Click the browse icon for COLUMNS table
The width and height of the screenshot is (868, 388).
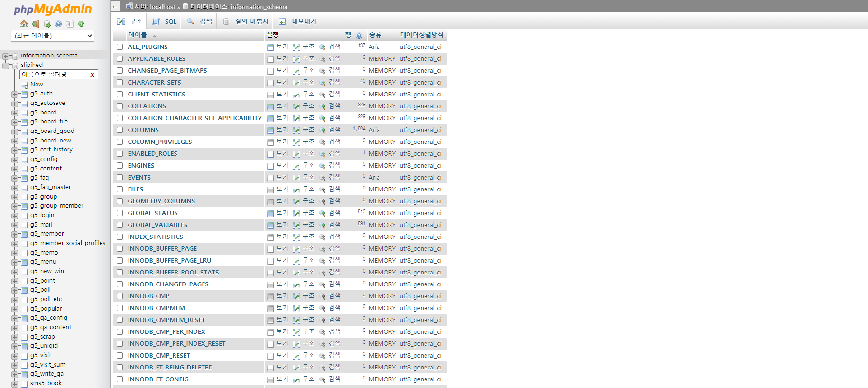point(270,130)
